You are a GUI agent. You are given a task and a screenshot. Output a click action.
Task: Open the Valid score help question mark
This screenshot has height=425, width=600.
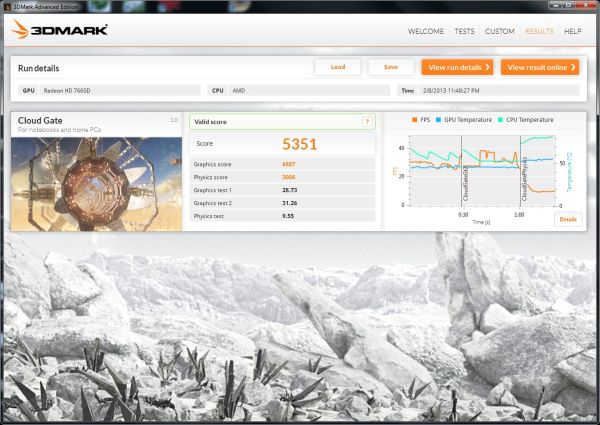pos(367,122)
